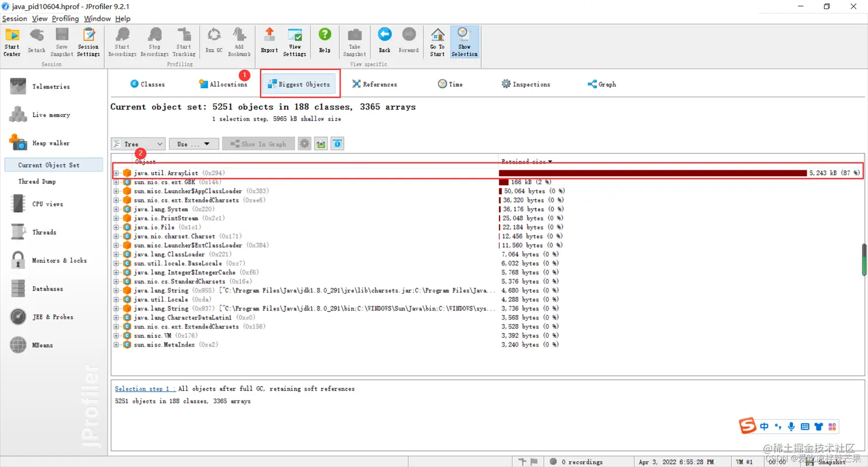Select Current Object Set in sidebar
Viewport: 868px width, 467px height.
point(53,165)
